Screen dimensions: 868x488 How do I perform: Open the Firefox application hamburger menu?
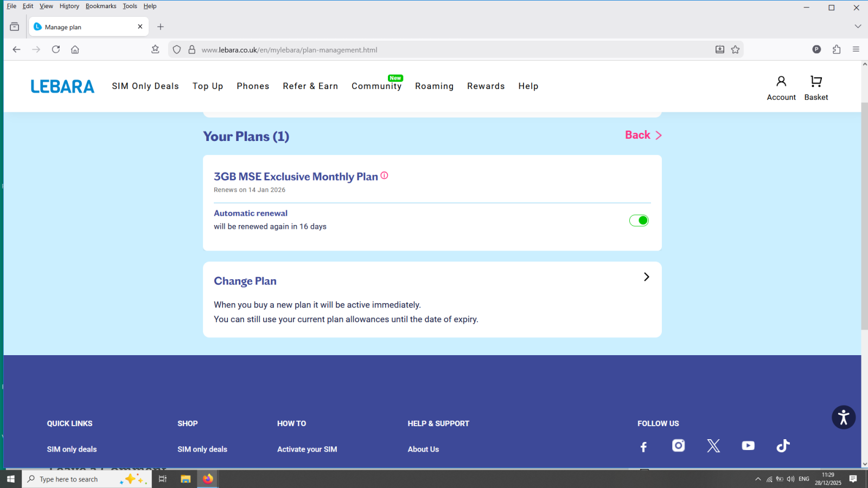pyautogui.click(x=856, y=49)
